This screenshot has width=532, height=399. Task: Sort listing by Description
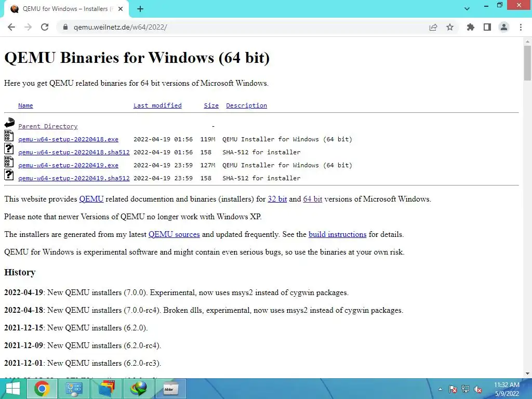coord(246,105)
